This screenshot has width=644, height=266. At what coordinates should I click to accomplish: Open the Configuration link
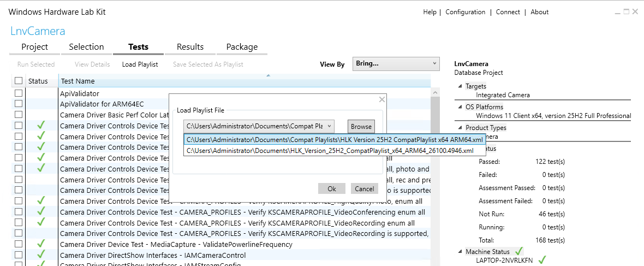pos(466,12)
